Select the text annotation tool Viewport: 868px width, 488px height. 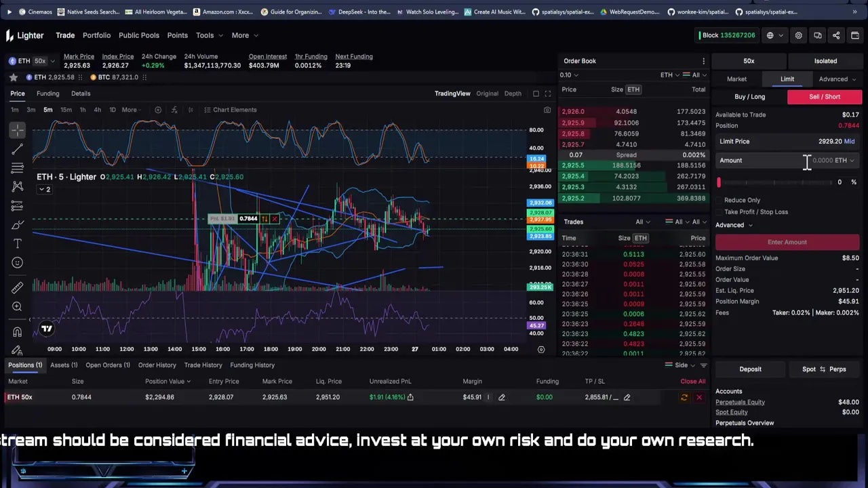pyautogui.click(x=18, y=243)
